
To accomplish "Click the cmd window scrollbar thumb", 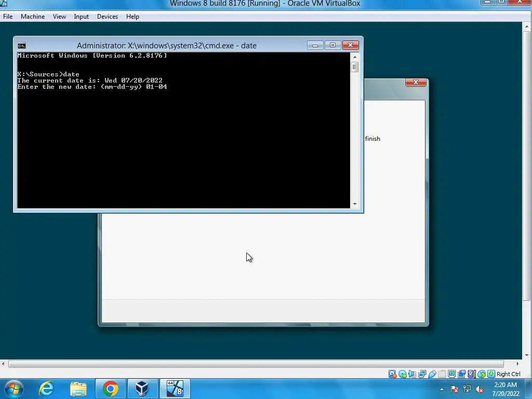I will coord(355,67).
